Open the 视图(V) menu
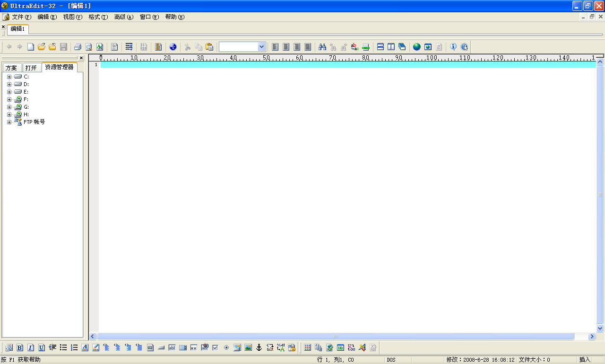 click(x=73, y=17)
